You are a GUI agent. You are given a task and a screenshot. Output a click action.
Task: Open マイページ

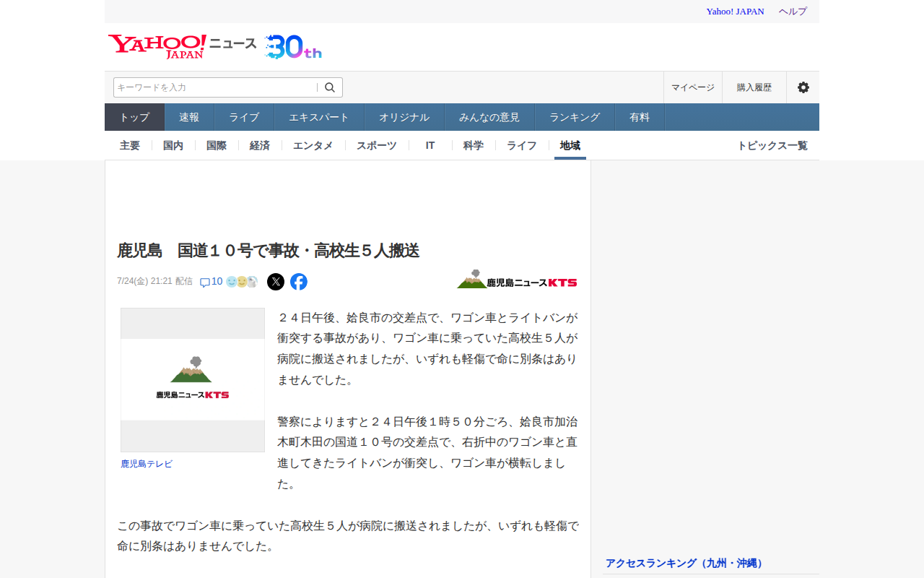693,87
